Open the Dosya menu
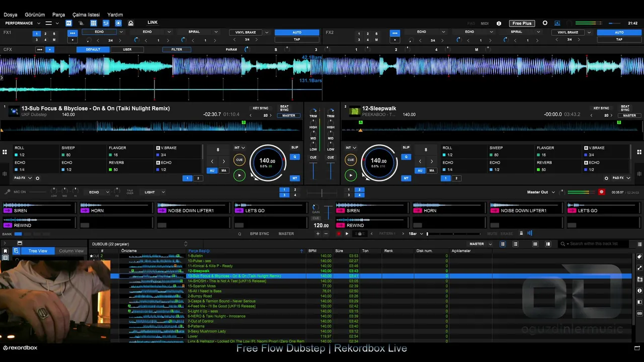The width and height of the screenshot is (644, 362). (x=11, y=15)
